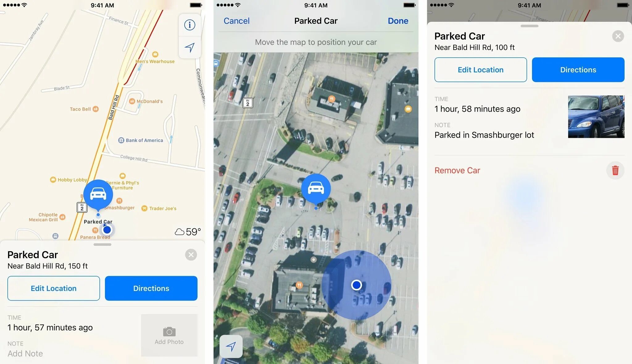Click the Directions button in right panel
Screen dimensions: 632x364
point(578,69)
